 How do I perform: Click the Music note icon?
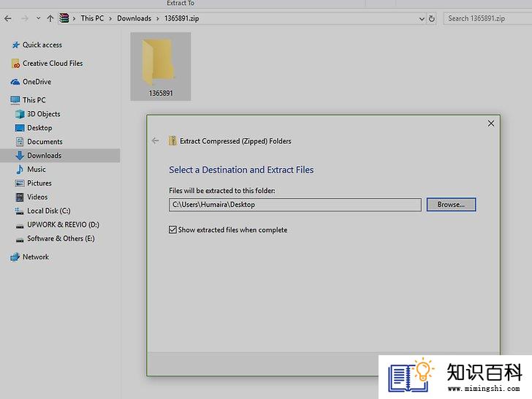pyautogui.click(x=20, y=170)
